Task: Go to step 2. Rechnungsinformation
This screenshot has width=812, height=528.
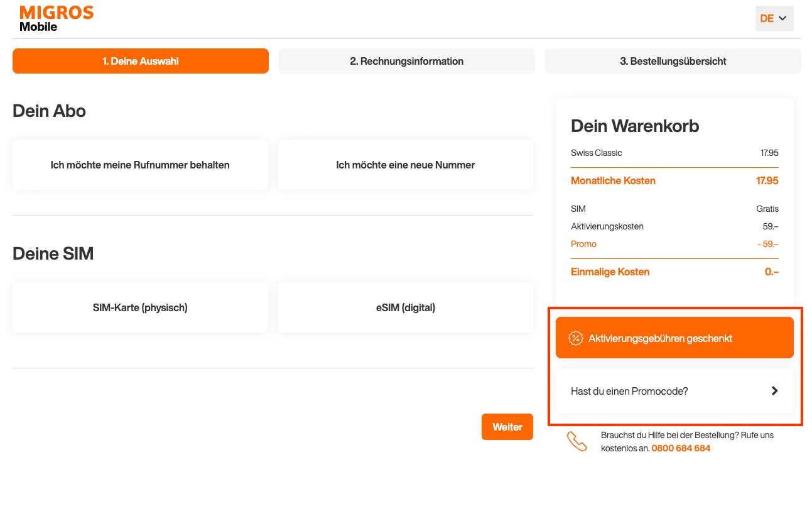Action: [x=407, y=61]
